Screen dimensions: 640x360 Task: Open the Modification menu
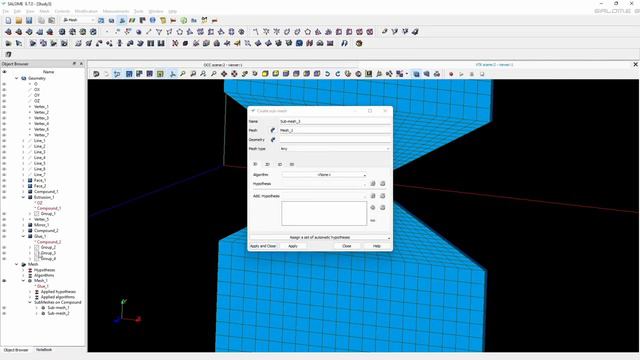coord(86,11)
